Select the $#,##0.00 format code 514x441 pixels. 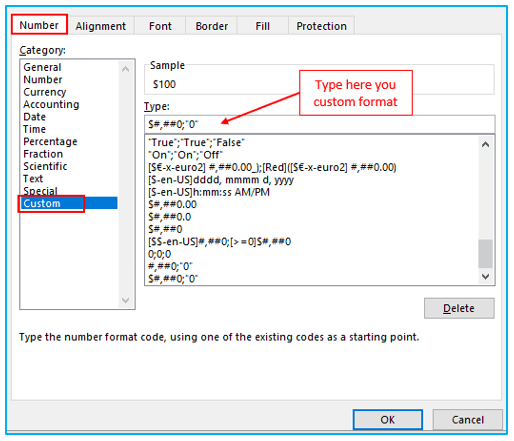pyautogui.click(x=172, y=204)
